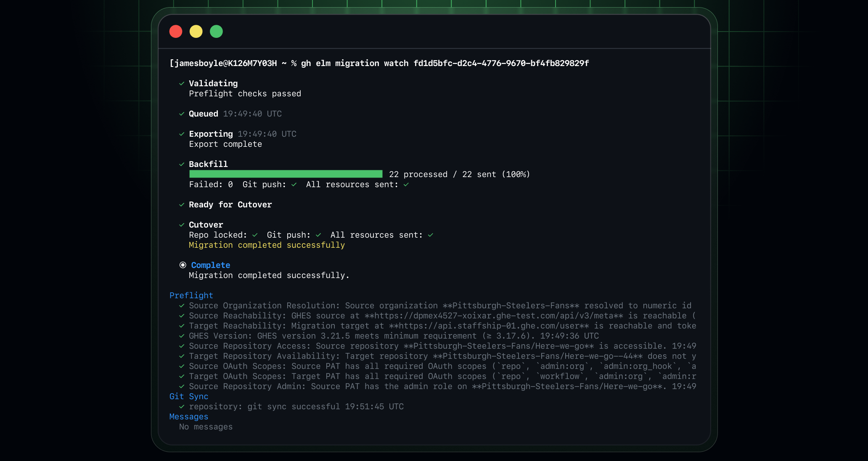Click the migration ID fd1d5bfc in the command
868x461 pixels.
(501, 64)
